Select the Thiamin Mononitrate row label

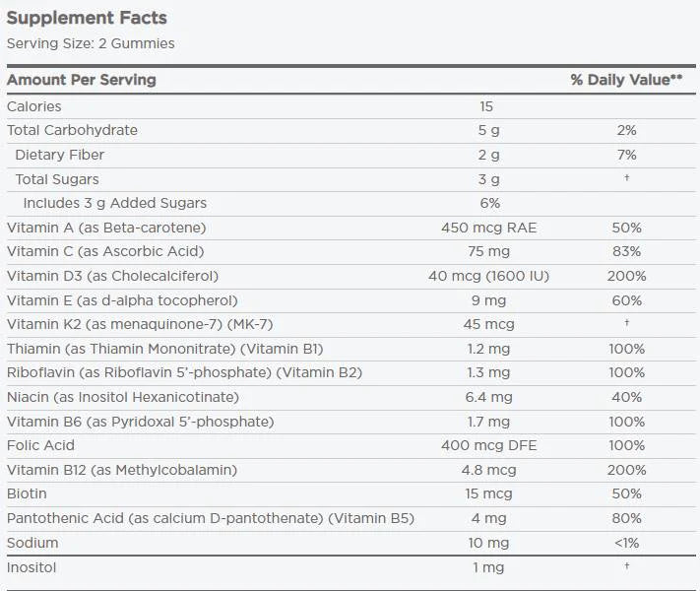164,349
